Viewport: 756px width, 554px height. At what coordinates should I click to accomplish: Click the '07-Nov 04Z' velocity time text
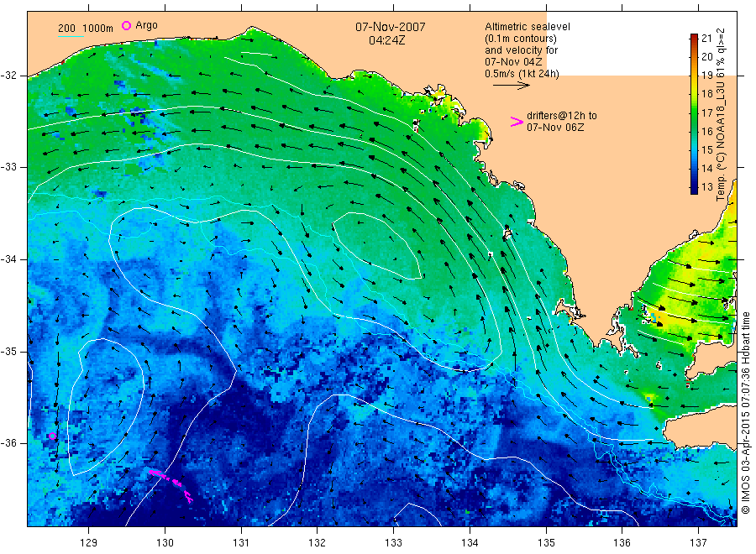[x=513, y=62]
